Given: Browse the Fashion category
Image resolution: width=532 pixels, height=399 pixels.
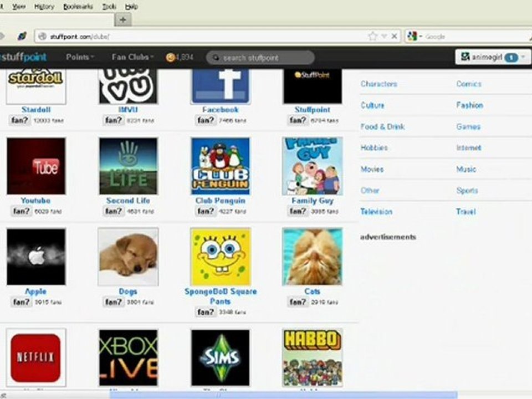Looking at the screenshot, I should (x=469, y=105).
